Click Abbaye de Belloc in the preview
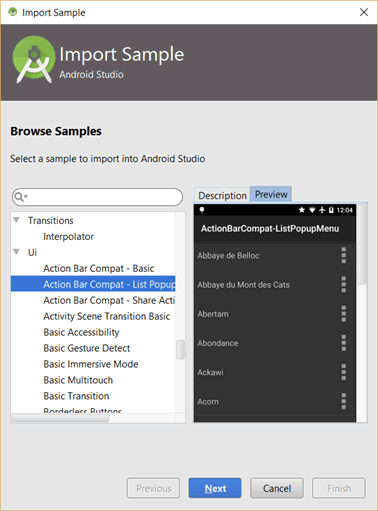Viewport: 378px width, 511px height. tap(228, 256)
